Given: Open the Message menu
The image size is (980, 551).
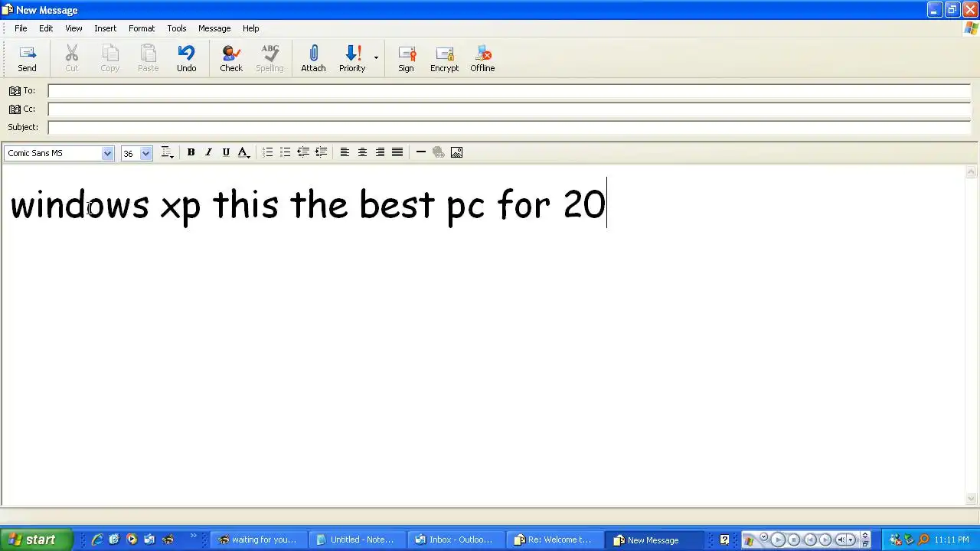Looking at the screenshot, I should click(x=214, y=28).
